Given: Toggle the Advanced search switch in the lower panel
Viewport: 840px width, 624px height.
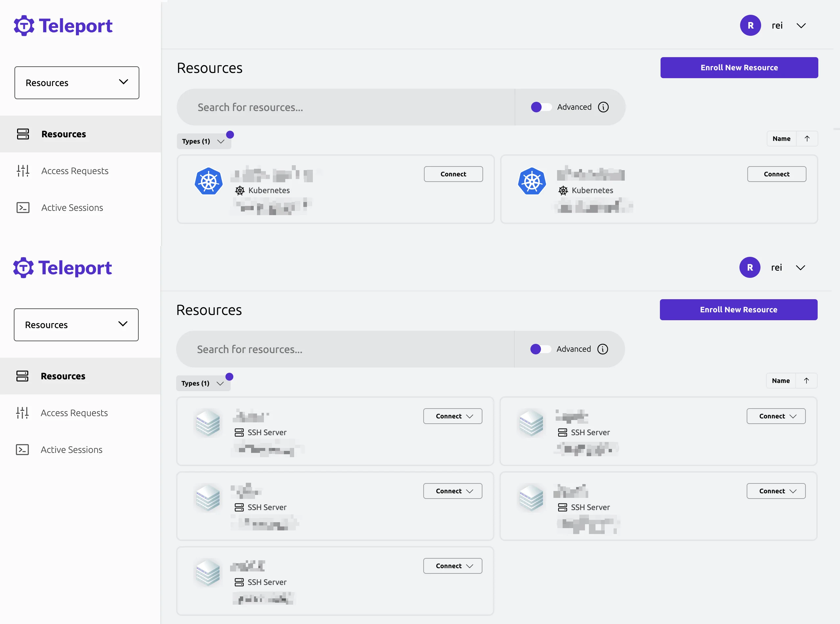Looking at the screenshot, I should [x=540, y=349].
